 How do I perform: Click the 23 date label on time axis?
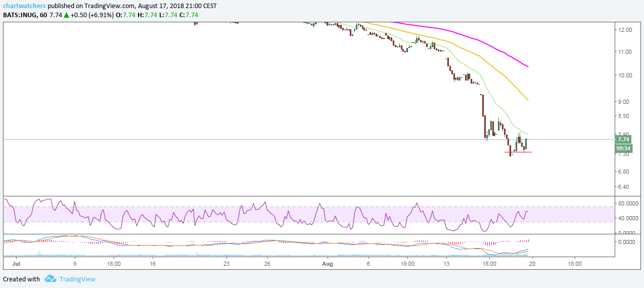(x=226, y=264)
